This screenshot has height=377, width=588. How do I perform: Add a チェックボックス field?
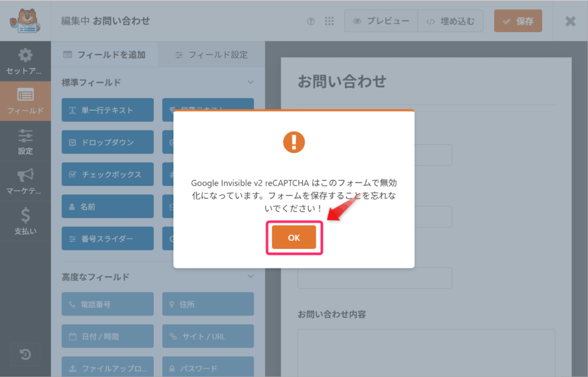107,174
